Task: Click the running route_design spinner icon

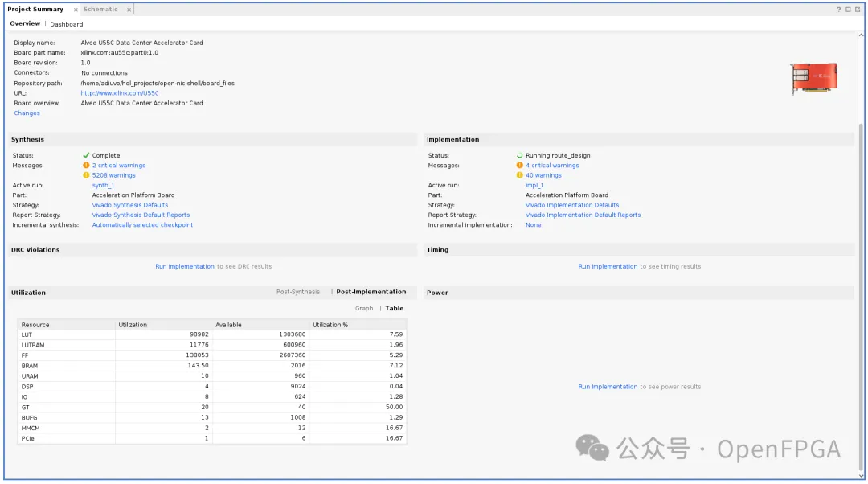Action: click(519, 156)
